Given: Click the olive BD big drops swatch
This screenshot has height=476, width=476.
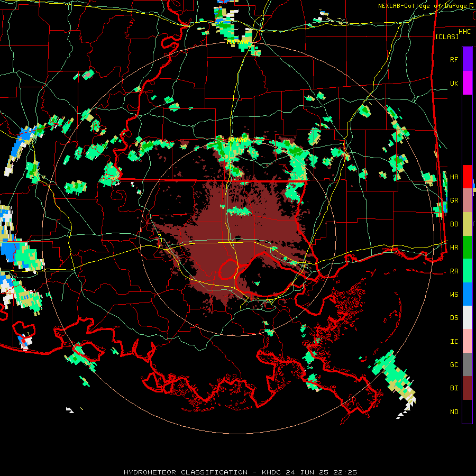Looking at the screenshot, I should pos(467,224).
